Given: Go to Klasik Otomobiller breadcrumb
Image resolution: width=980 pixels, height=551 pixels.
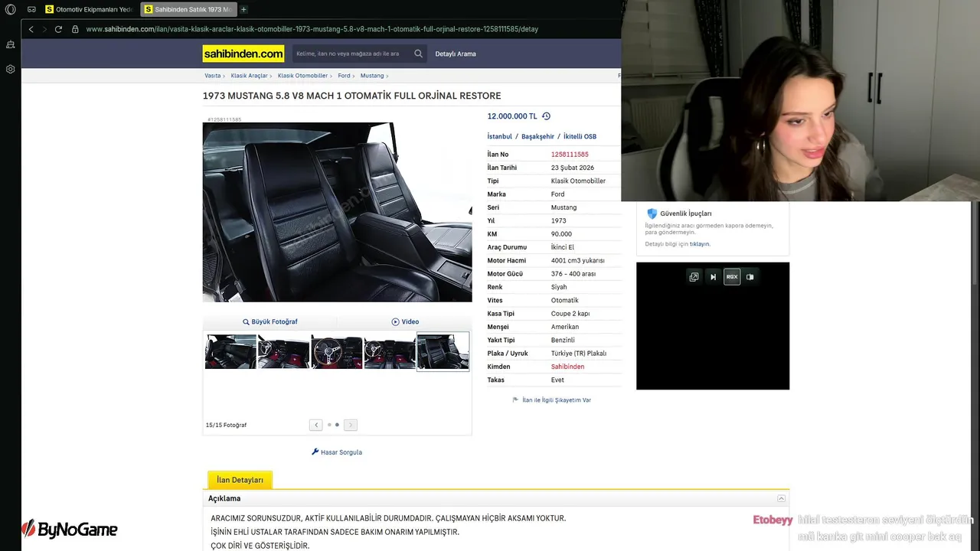Looking at the screenshot, I should pyautogui.click(x=302, y=76).
